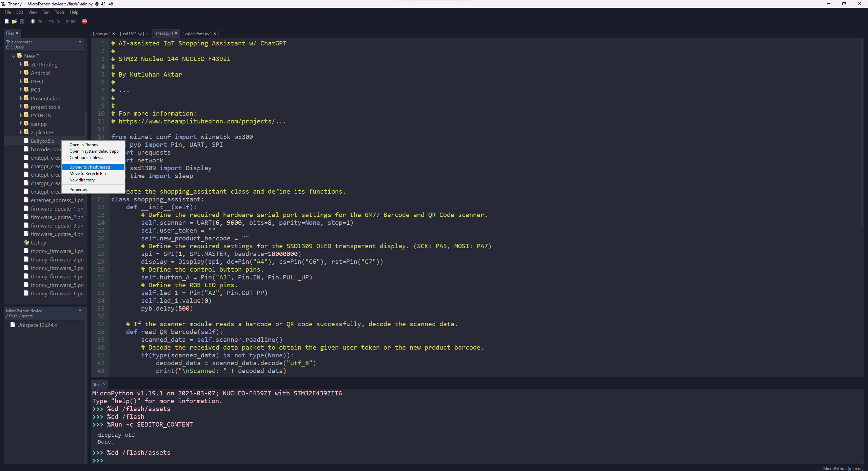Viewport: 868px width, 471px height.
Task: Click Move to Recycle Bin option
Action: point(88,173)
